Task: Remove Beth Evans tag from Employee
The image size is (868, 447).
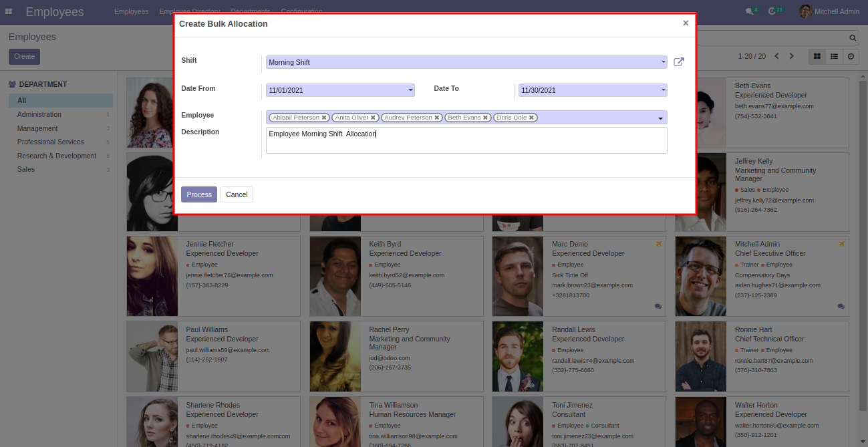Action: pos(485,118)
